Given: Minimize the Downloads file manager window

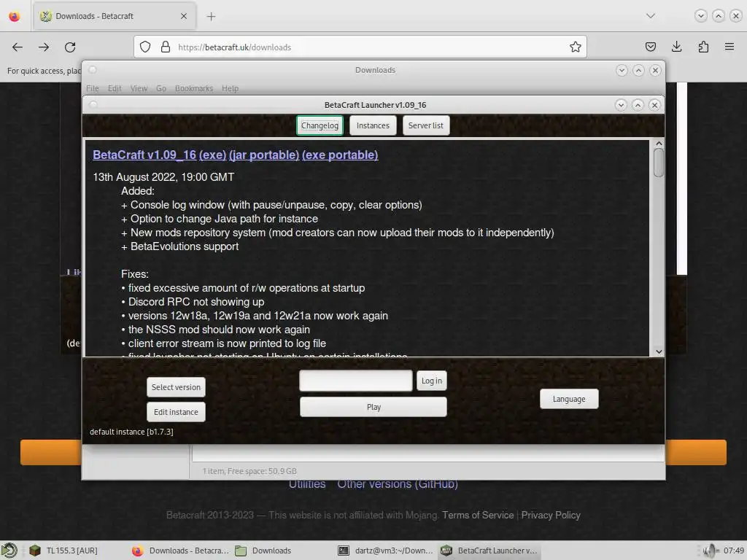Looking at the screenshot, I should tap(622, 71).
